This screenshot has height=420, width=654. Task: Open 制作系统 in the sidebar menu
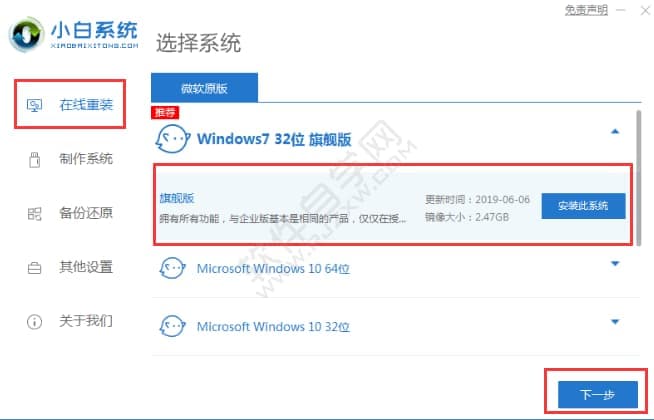pyautogui.click(x=86, y=159)
